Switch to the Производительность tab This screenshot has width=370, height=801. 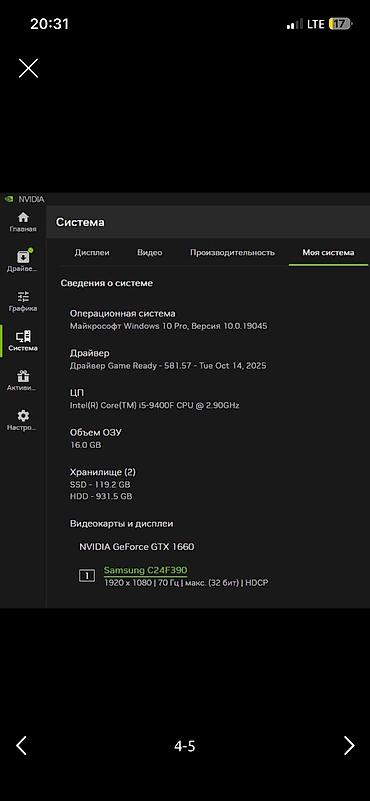pos(233,252)
